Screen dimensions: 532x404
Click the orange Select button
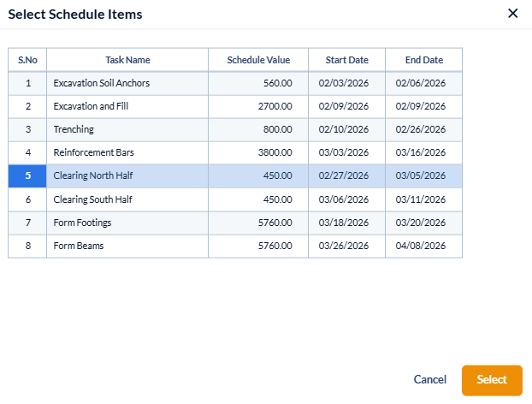click(x=492, y=380)
